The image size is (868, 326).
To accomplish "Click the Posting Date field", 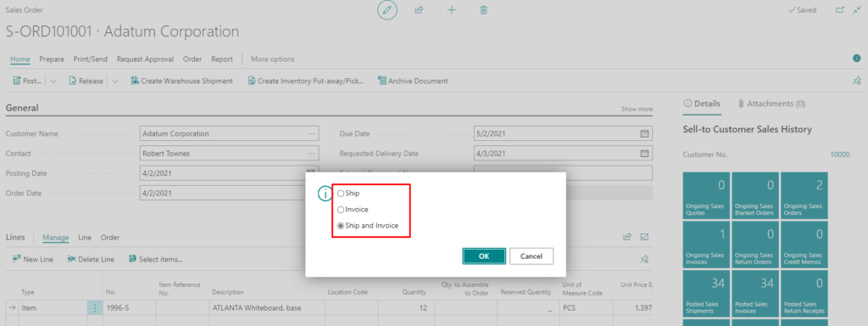I will click(x=229, y=173).
